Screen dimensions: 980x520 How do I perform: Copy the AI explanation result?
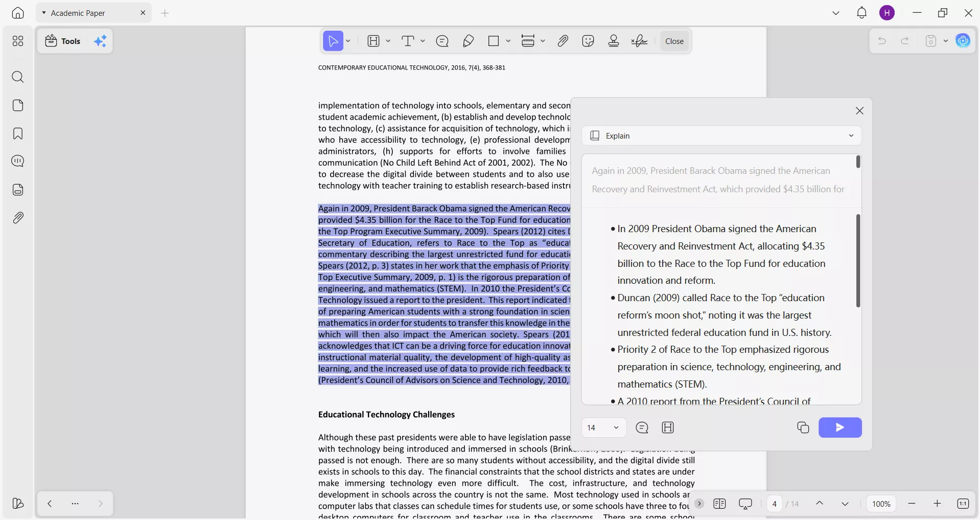click(x=803, y=427)
